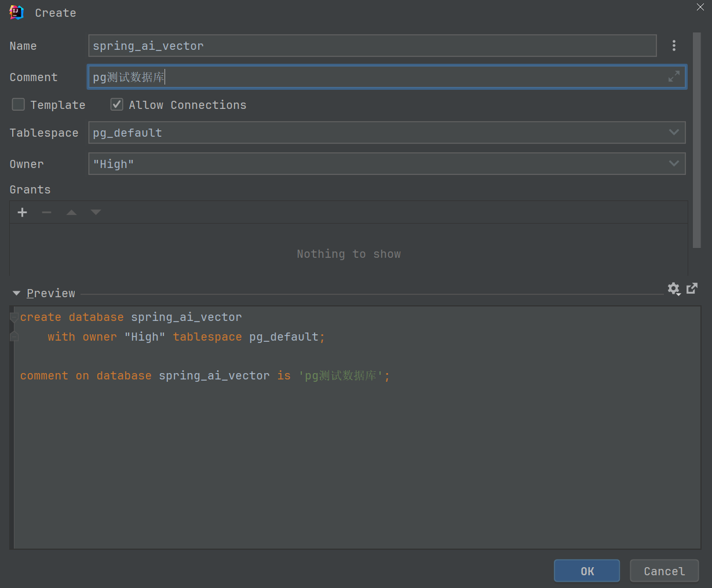Image resolution: width=712 pixels, height=588 pixels.
Task: Add a new grant with the plus icon
Action: tap(23, 213)
